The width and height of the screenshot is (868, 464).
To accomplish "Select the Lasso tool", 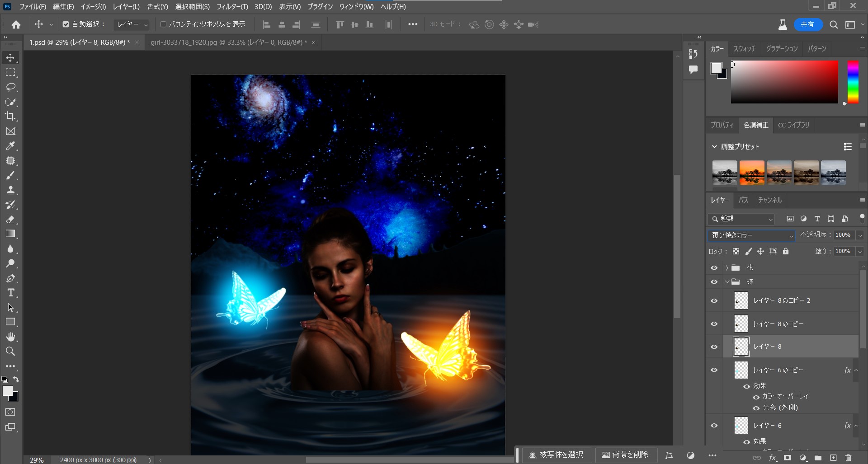I will (x=10, y=87).
